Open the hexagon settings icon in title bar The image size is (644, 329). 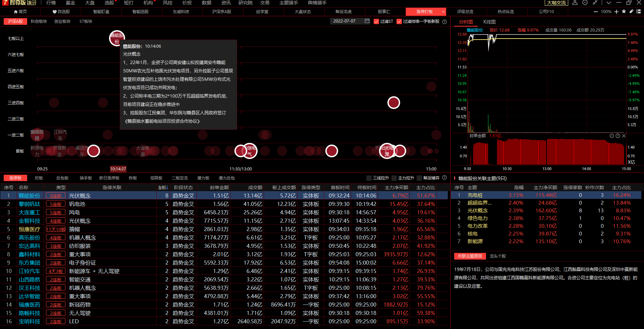585,3
